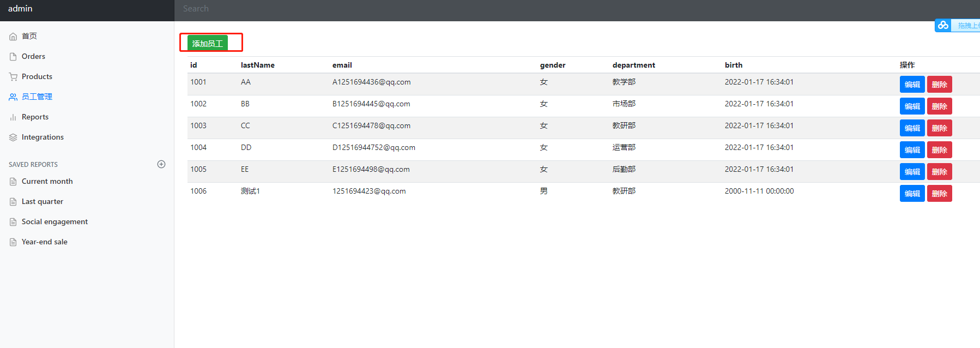Image resolution: width=980 pixels, height=348 pixels.
Task: Edit employee 1006 测试1
Action: 912,194
